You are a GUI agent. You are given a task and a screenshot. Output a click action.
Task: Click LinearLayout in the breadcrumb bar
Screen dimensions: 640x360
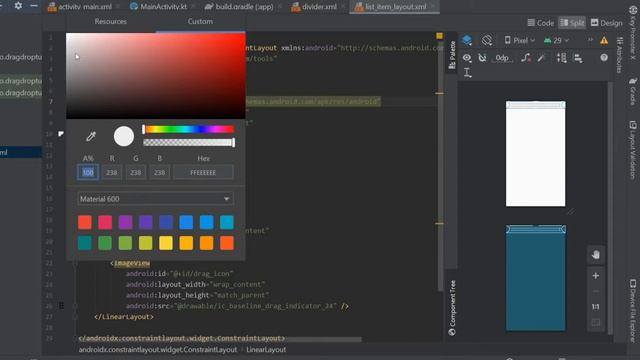pyautogui.click(x=266, y=349)
